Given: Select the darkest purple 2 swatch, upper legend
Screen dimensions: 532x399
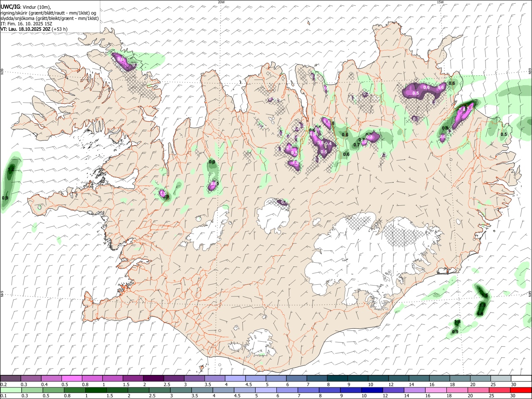Looking at the screenshot, I should (153, 379).
